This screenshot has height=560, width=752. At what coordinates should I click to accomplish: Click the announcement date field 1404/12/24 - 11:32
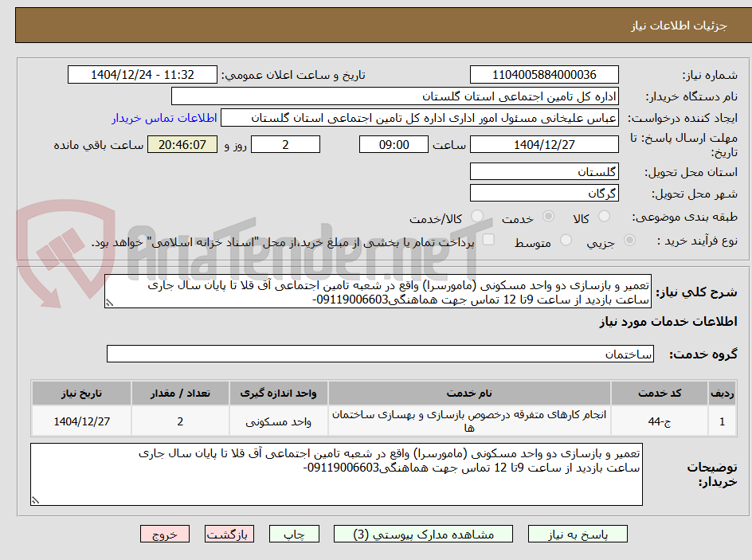(143, 75)
